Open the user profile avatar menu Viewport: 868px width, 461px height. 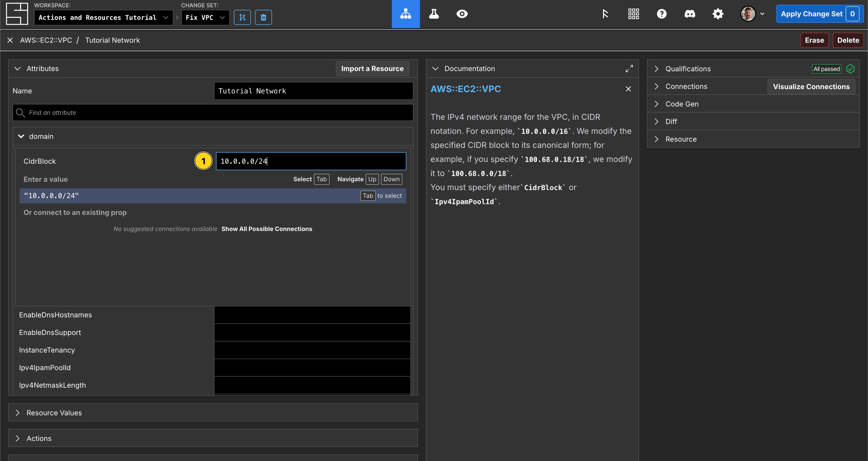click(752, 14)
